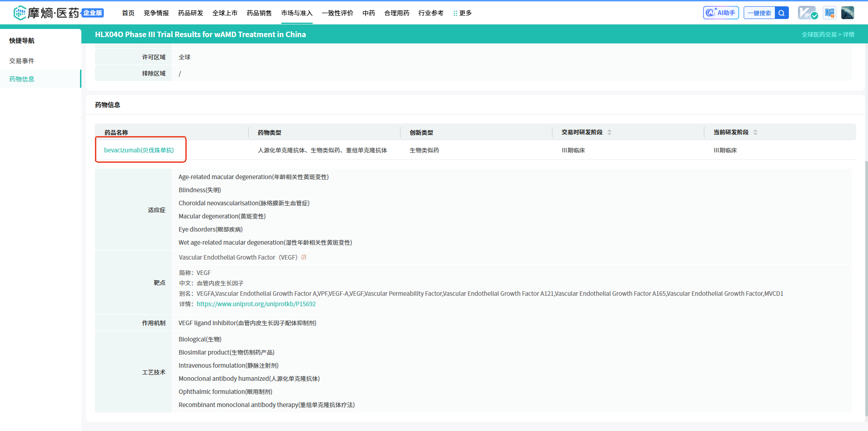Open the AI助手 assistant
Viewport: 868px width, 431px height.
coord(721,13)
